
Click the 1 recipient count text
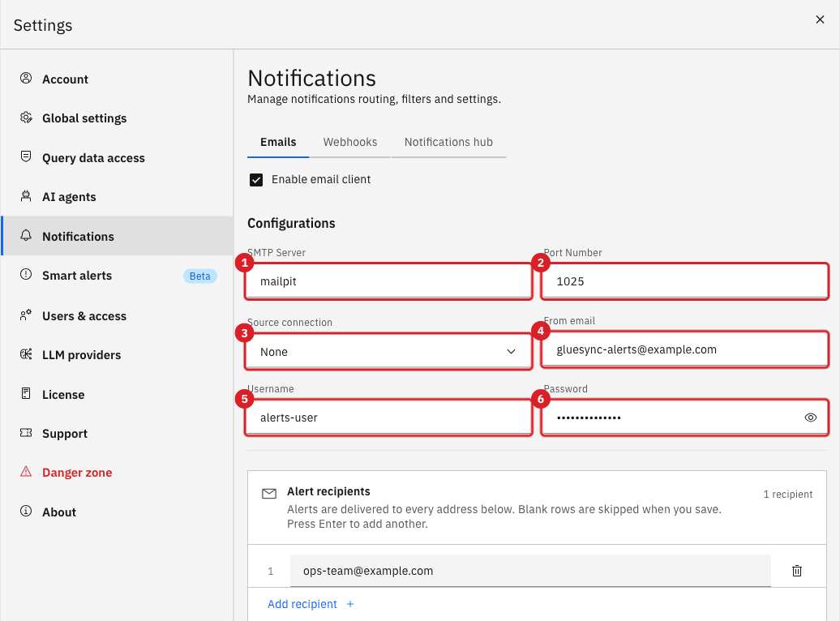coord(787,494)
